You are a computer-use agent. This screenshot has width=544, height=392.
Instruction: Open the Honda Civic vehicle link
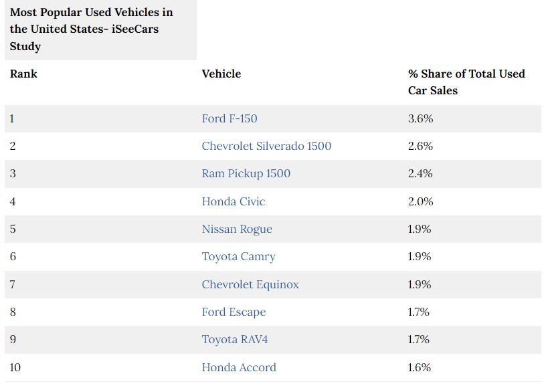coord(234,201)
